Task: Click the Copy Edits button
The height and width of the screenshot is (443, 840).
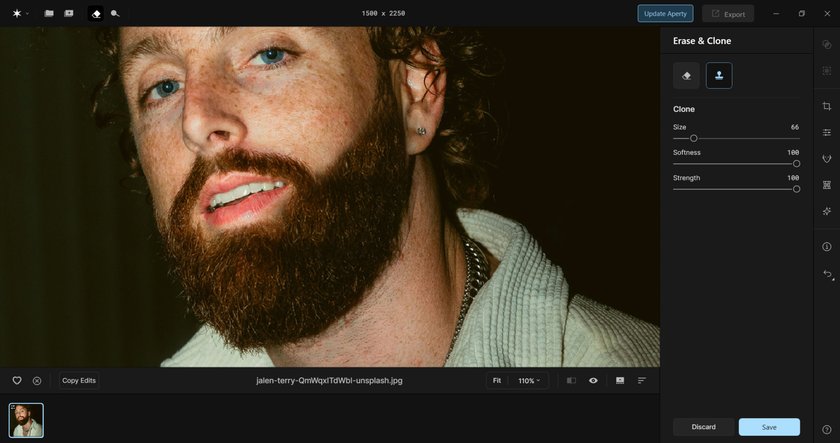Action: [x=79, y=380]
